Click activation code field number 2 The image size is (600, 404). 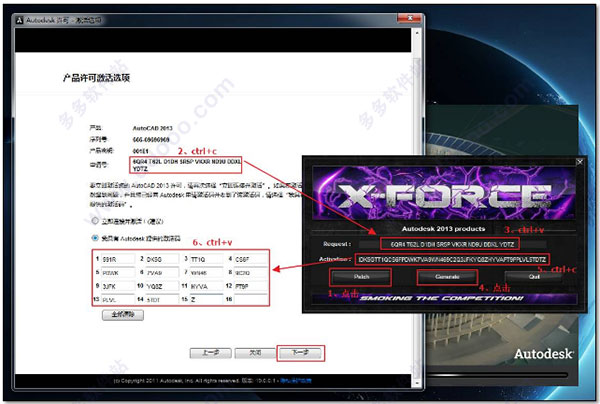[x=162, y=259]
